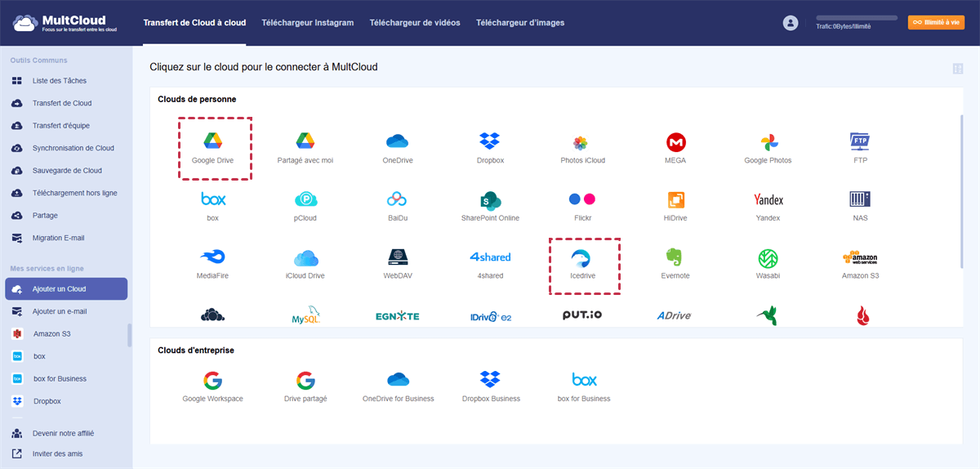Image resolution: width=980 pixels, height=469 pixels.
Task: Connect iCloud Drive
Action: pyautogui.click(x=305, y=263)
